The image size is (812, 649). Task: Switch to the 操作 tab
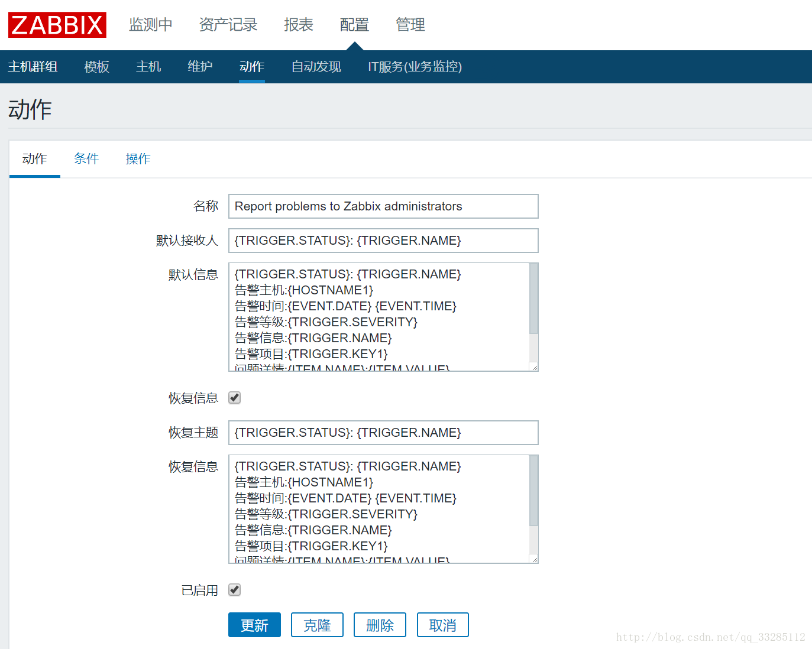point(138,159)
